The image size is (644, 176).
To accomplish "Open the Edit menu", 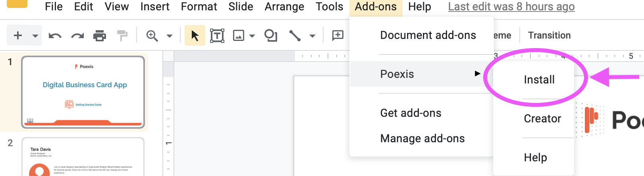I will (83, 7).
